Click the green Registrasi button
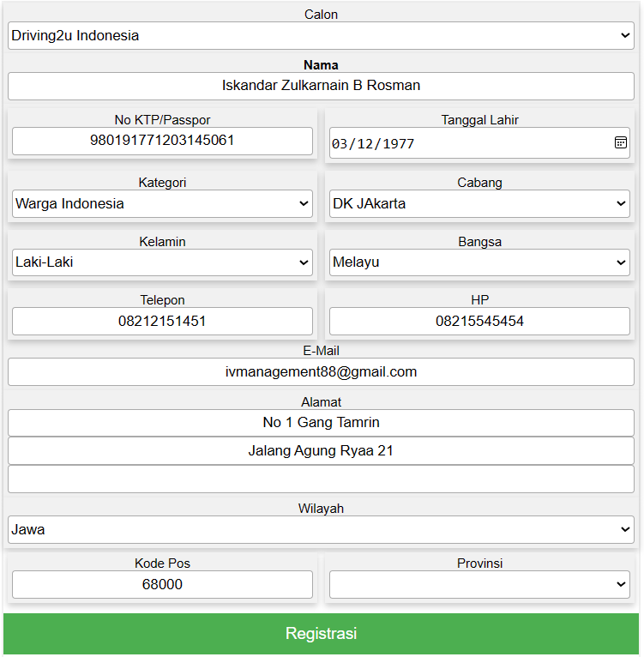 (x=321, y=634)
